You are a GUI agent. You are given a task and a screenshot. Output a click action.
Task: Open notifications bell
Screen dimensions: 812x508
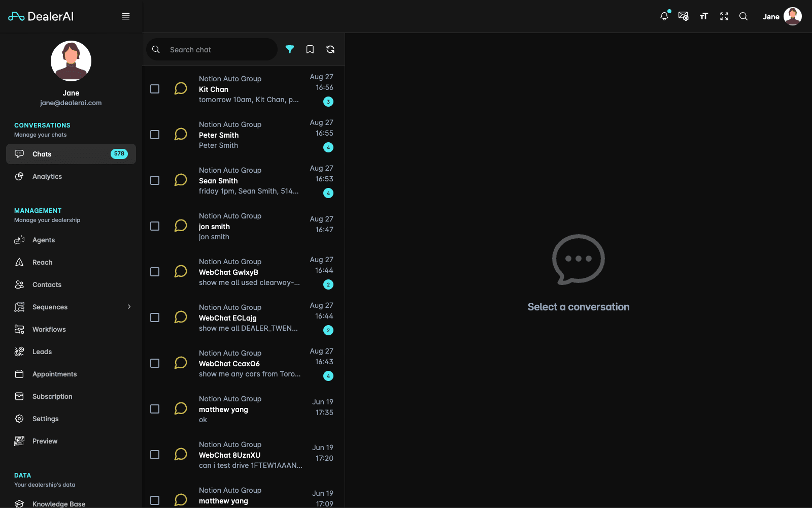pyautogui.click(x=664, y=16)
